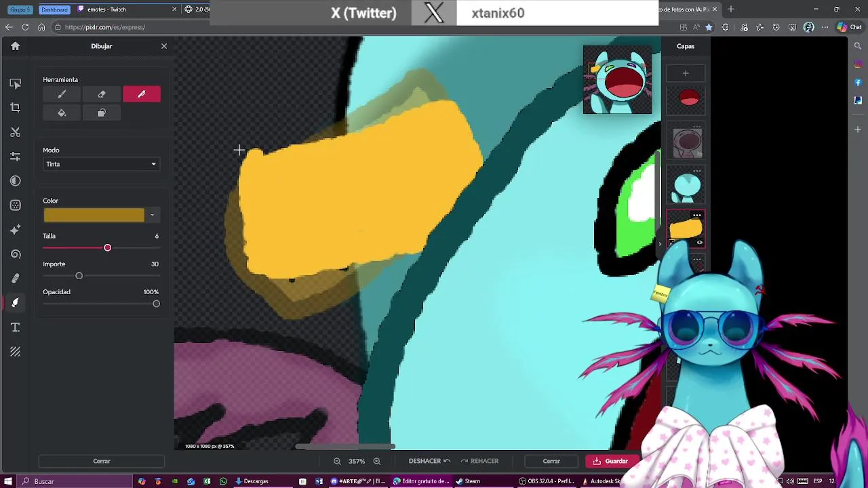Open the adjust sliders tool
Viewport: 868px width, 488px height.
(15, 157)
